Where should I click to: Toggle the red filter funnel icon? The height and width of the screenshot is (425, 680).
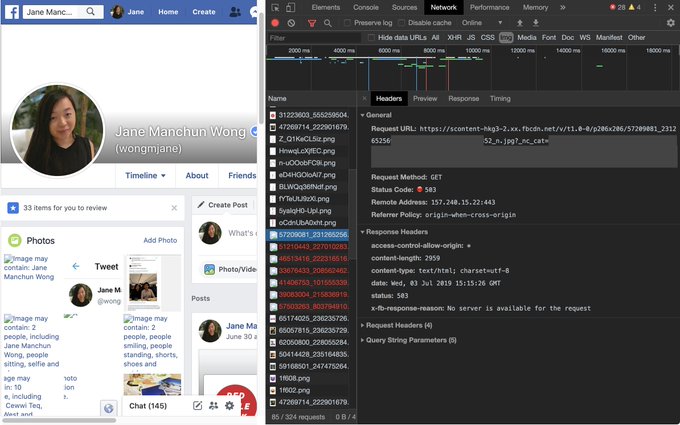(311, 23)
